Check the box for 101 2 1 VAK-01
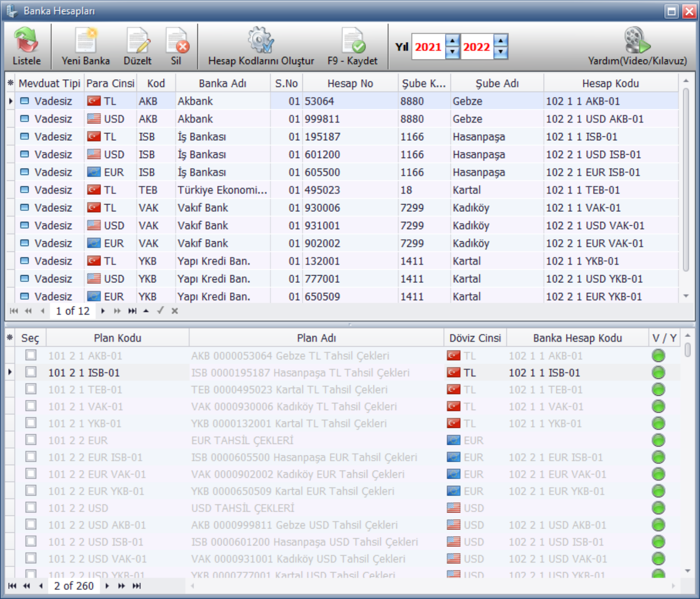The width and height of the screenshot is (700, 599). pyautogui.click(x=31, y=406)
